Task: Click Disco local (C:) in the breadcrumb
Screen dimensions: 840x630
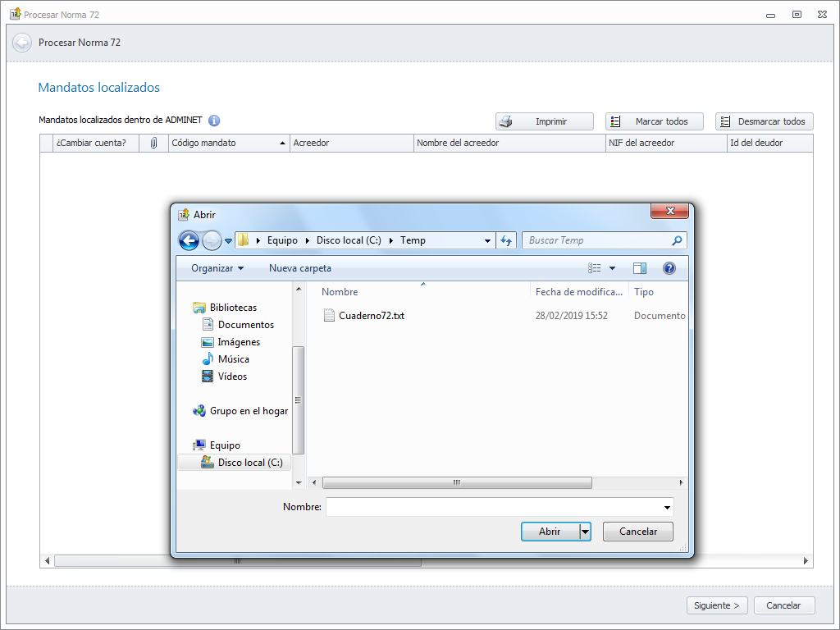Action: tap(349, 240)
